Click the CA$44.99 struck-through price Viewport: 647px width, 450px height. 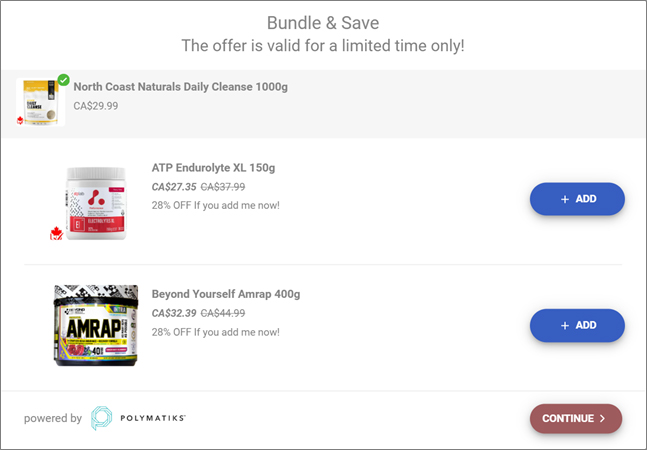[223, 313]
